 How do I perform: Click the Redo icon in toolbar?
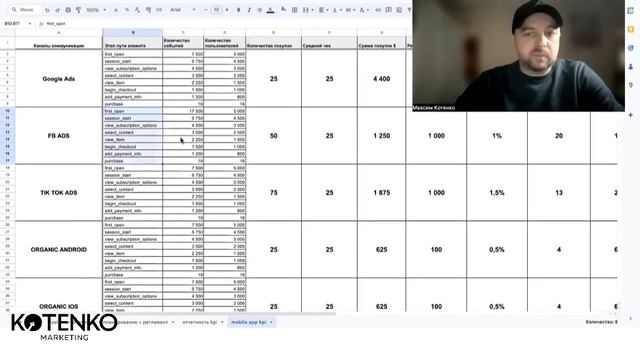58,10
